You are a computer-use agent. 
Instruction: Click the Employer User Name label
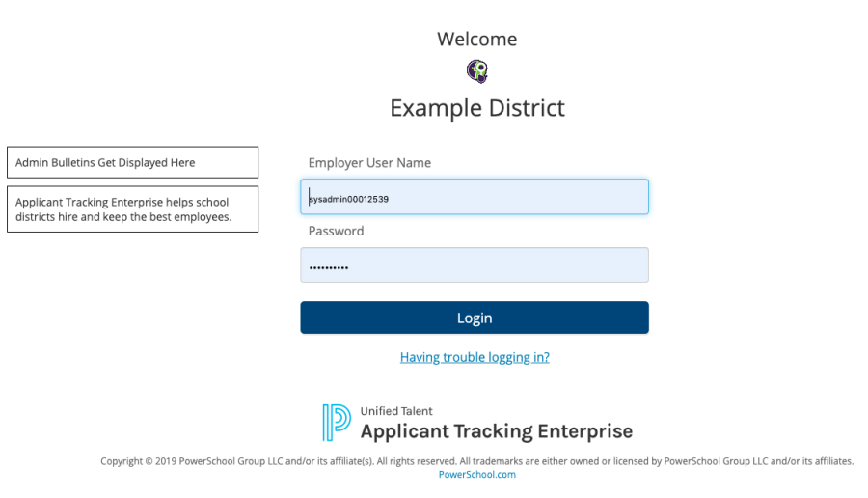click(369, 163)
